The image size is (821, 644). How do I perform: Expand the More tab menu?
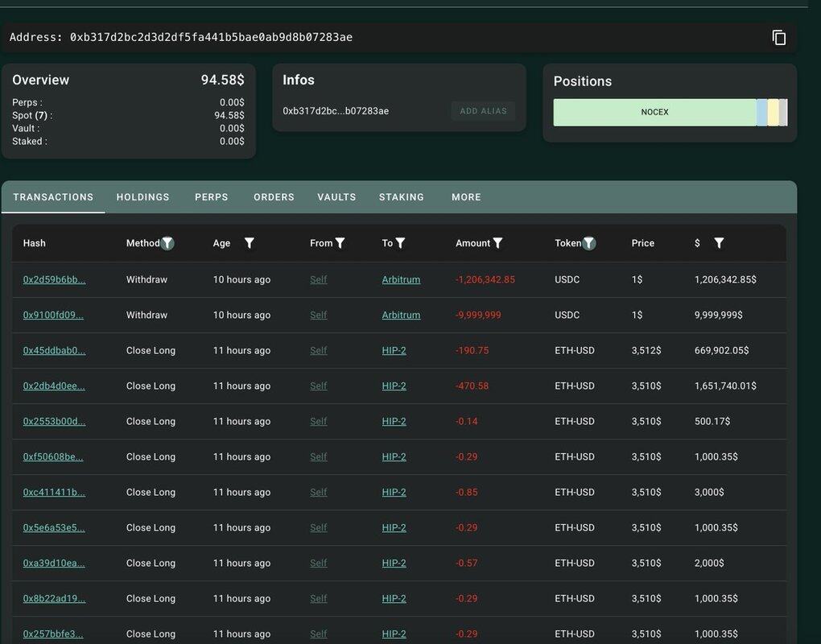pos(466,197)
